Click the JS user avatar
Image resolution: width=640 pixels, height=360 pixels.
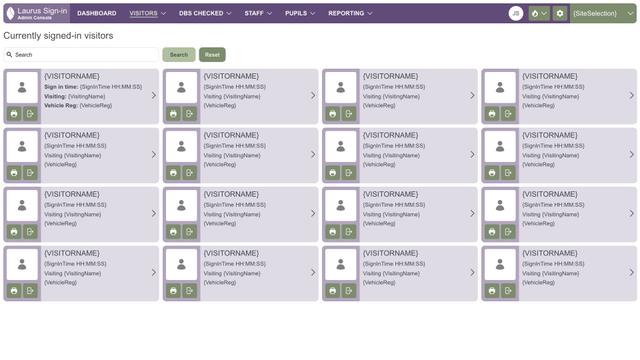coord(516,13)
